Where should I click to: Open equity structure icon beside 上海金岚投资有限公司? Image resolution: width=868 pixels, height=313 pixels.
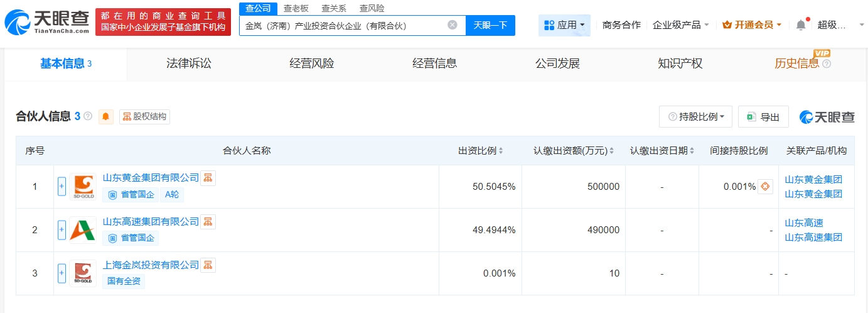pos(208,265)
